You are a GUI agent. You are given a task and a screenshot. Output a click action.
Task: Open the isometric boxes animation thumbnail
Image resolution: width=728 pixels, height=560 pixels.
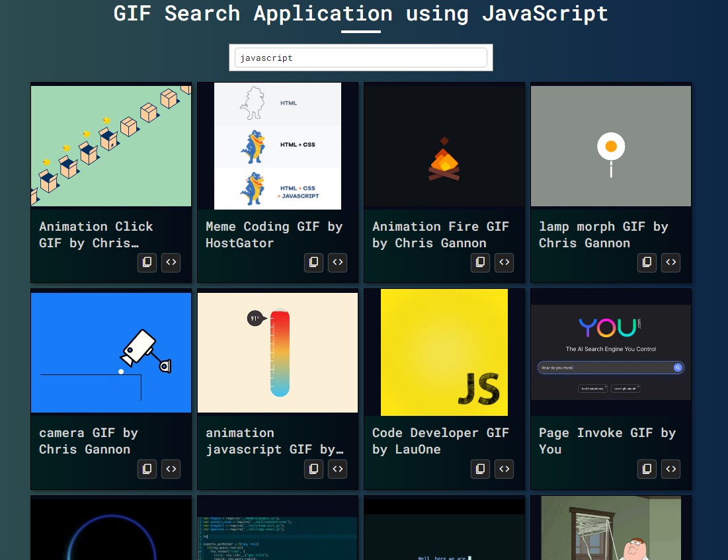pos(111,146)
